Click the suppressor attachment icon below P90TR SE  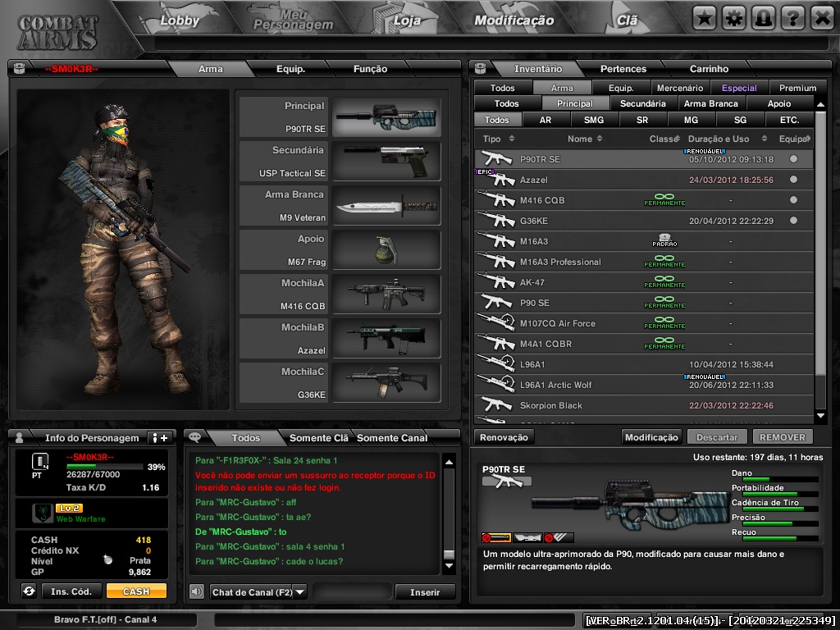(496, 536)
